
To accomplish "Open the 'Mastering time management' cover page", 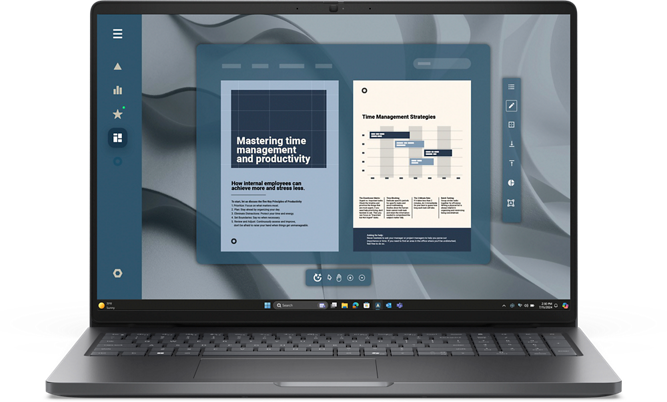I will pos(273,165).
